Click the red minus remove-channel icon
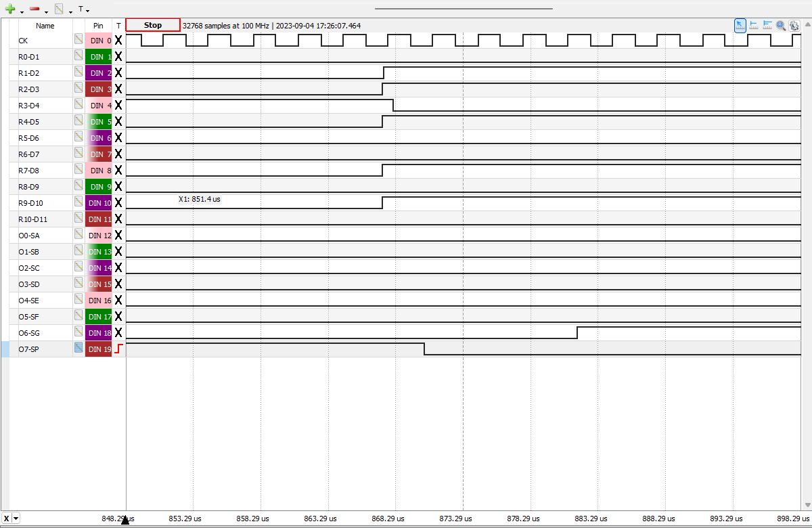Image resolution: width=812 pixels, height=528 pixels. (x=34, y=9)
